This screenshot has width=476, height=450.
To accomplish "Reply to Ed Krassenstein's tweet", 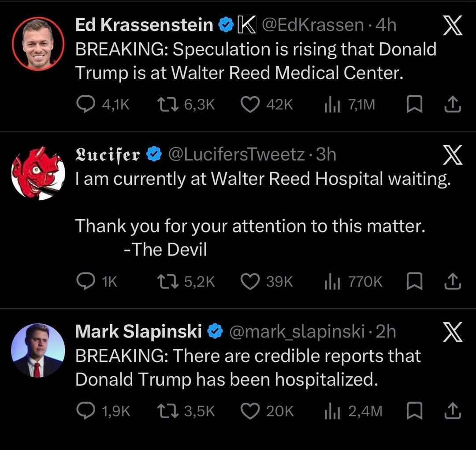I will pyautogui.click(x=84, y=105).
